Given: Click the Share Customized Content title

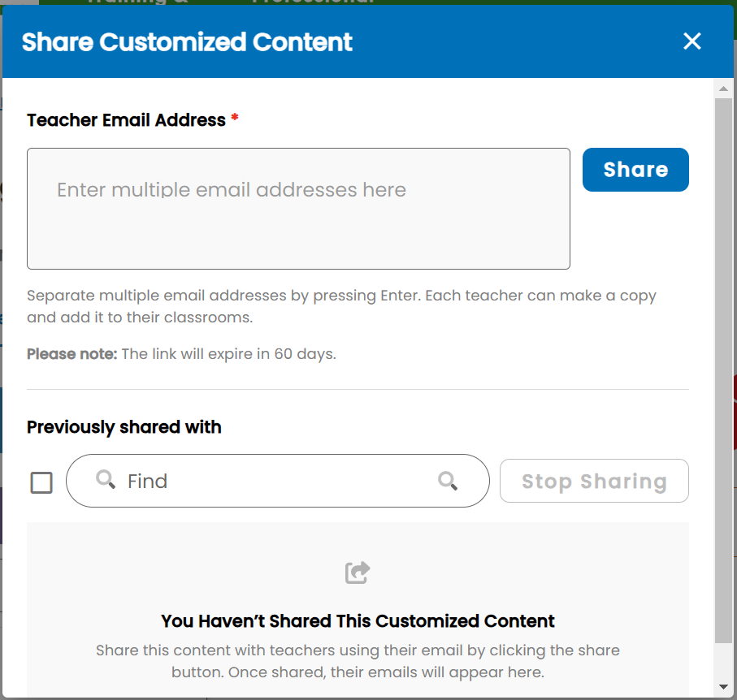Looking at the screenshot, I should (187, 41).
